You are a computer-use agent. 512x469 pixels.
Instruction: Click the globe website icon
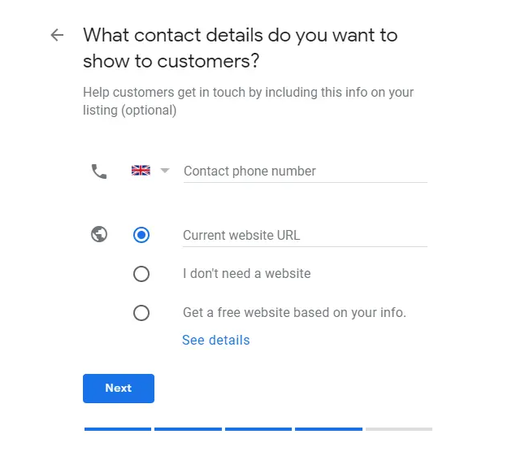point(99,234)
